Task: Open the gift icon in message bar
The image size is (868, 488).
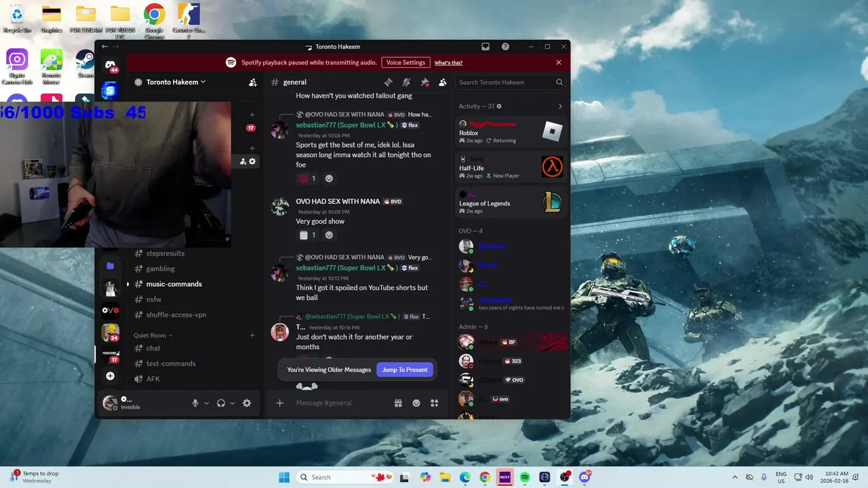Action: (398, 403)
